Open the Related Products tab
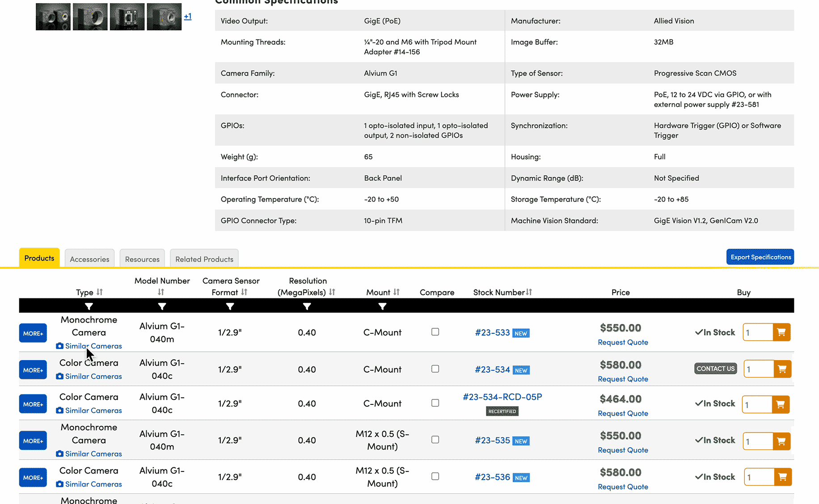This screenshot has height=504, width=819. pyautogui.click(x=204, y=259)
